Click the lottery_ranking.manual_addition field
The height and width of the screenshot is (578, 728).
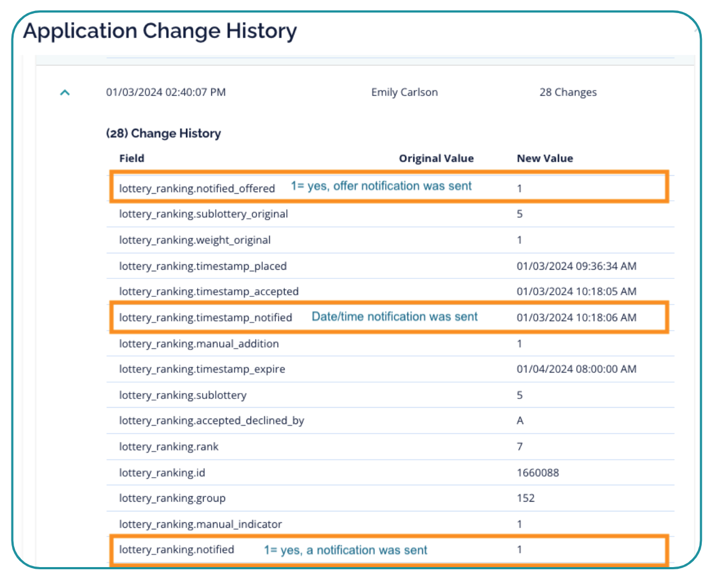(x=199, y=344)
